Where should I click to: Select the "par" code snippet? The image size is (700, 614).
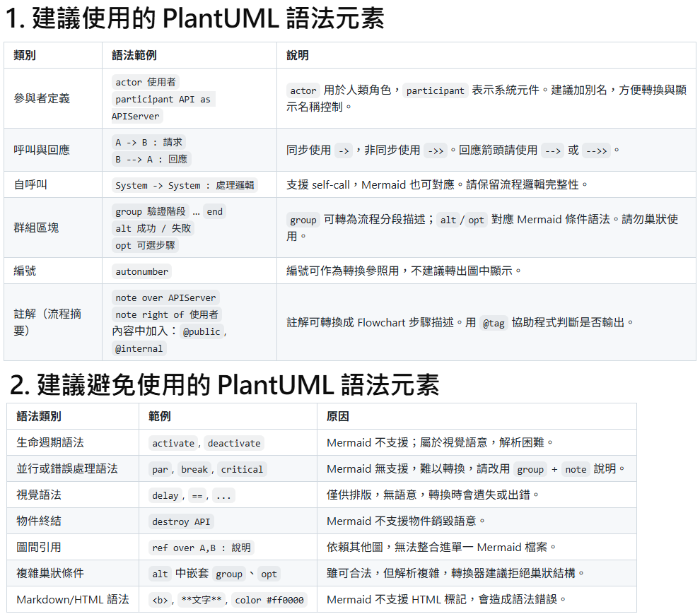160,469
